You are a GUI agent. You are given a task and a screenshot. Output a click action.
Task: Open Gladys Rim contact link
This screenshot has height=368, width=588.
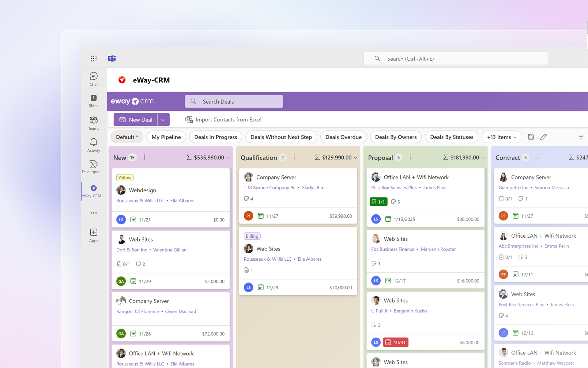pos(313,188)
